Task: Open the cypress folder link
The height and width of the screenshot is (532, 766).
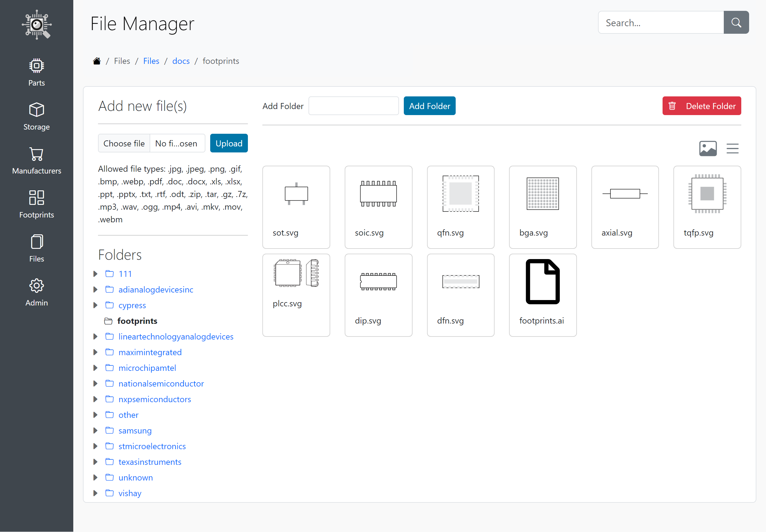Action: point(132,305)
